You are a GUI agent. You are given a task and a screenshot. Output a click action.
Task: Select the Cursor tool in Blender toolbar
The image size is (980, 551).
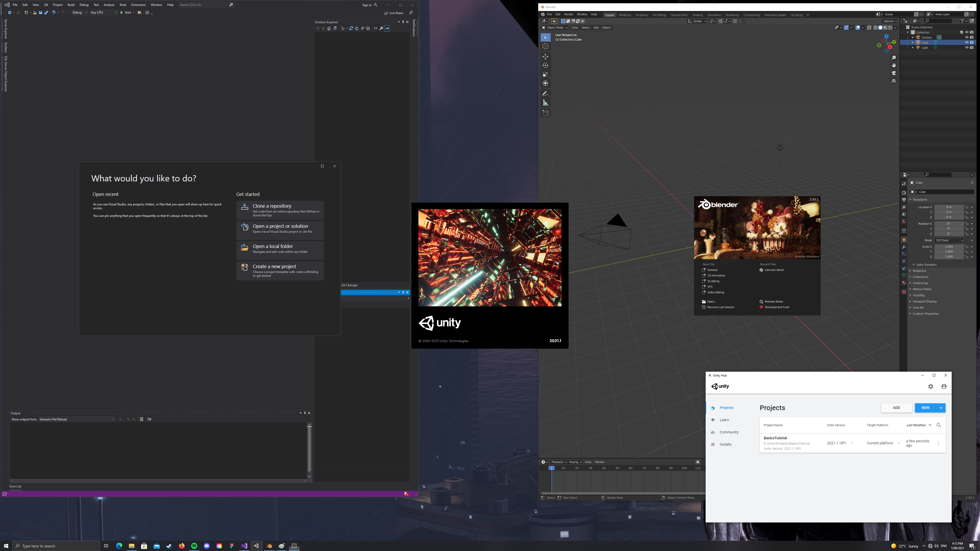pos(545,46)
